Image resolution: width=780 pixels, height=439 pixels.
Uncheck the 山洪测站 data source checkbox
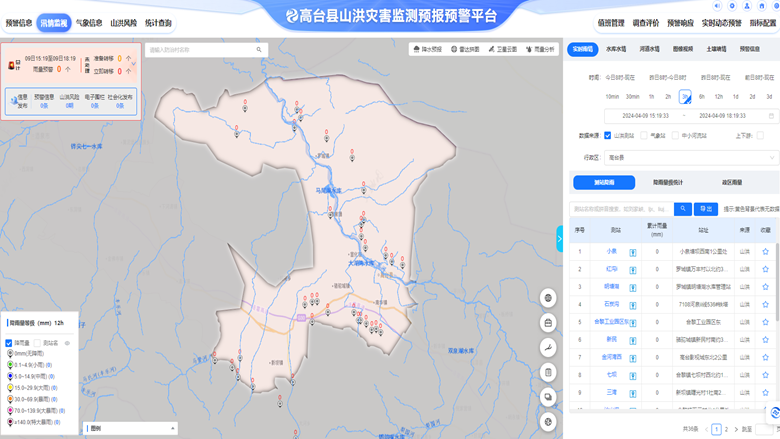[608, 135]
